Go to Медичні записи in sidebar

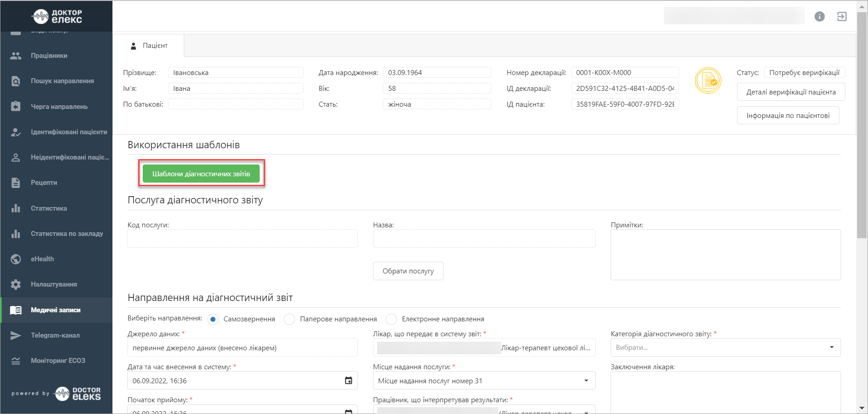pyautogui.click(x=56, y=310)
